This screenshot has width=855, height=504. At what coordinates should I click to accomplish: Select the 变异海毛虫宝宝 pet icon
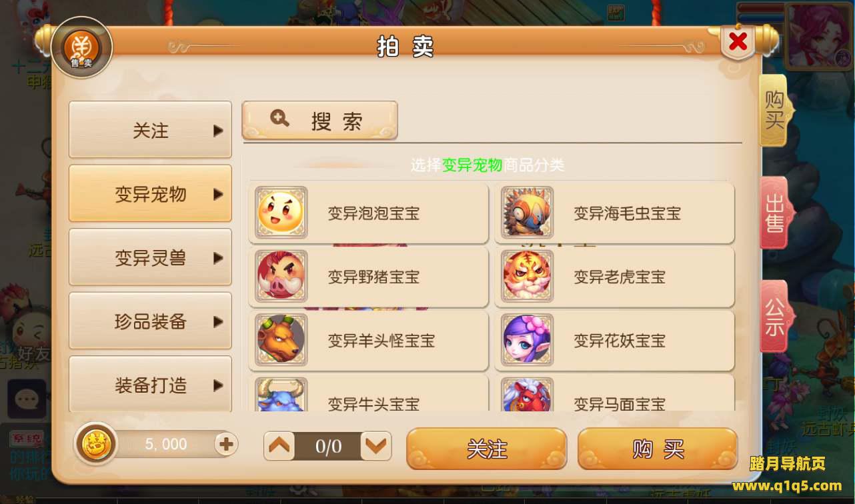pyautogui.click(x=528, y=213)
